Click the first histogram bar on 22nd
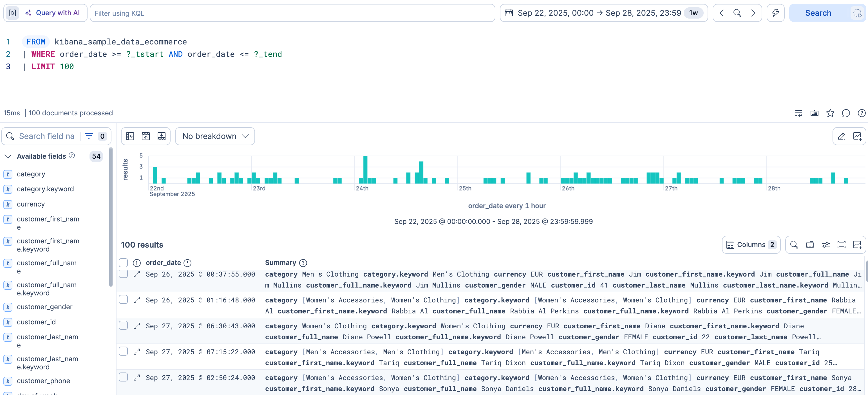 click(x=155, y=175)
